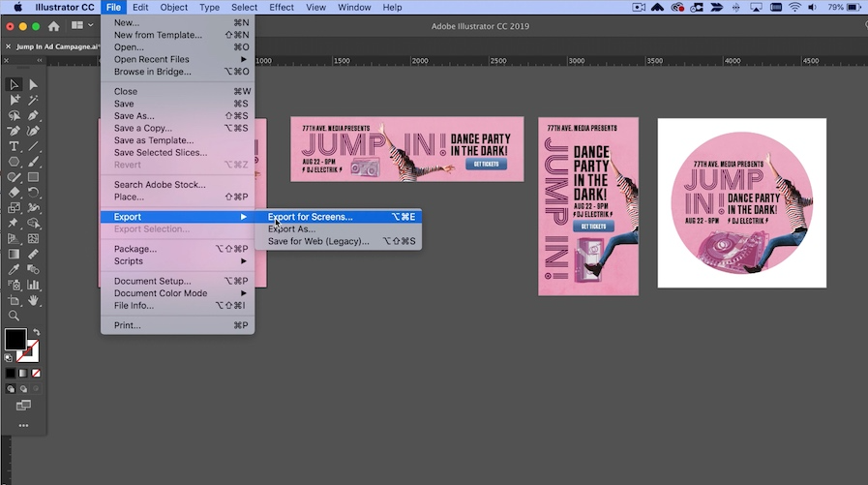This screenshot has height=485, width=868.
Task: Click Document Setup in File menu
Action: [x=152, y=281]
